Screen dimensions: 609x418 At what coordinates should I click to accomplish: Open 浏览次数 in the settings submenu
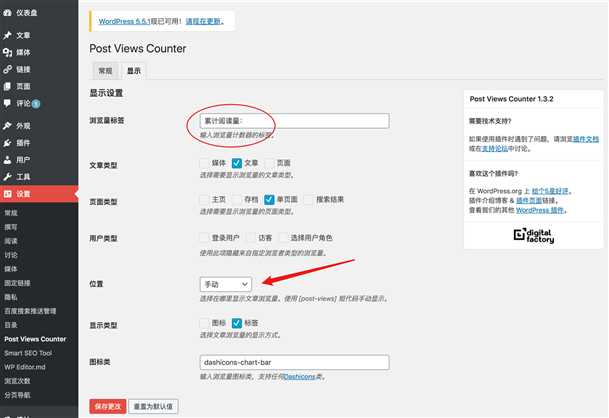pyautogui.click(x=17, y=381)
